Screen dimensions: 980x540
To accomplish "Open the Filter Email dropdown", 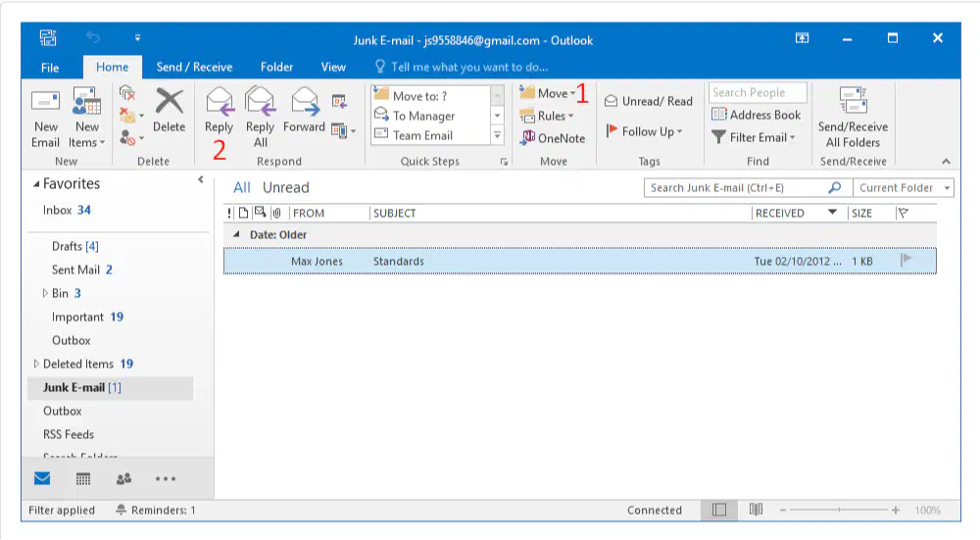I will click(754, 137).
